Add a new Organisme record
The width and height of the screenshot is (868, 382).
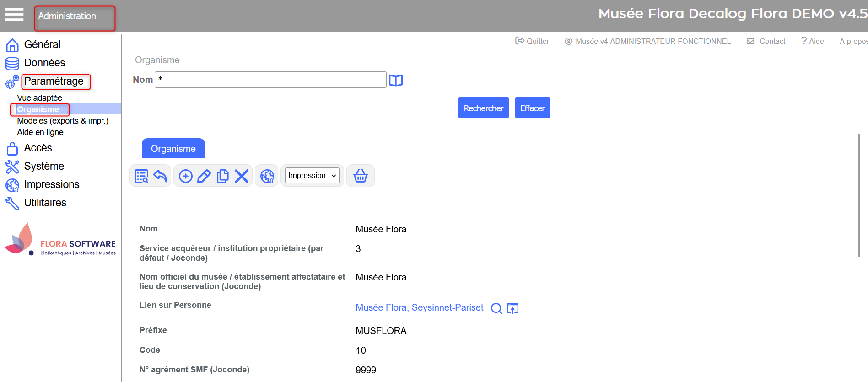(185, 176)
